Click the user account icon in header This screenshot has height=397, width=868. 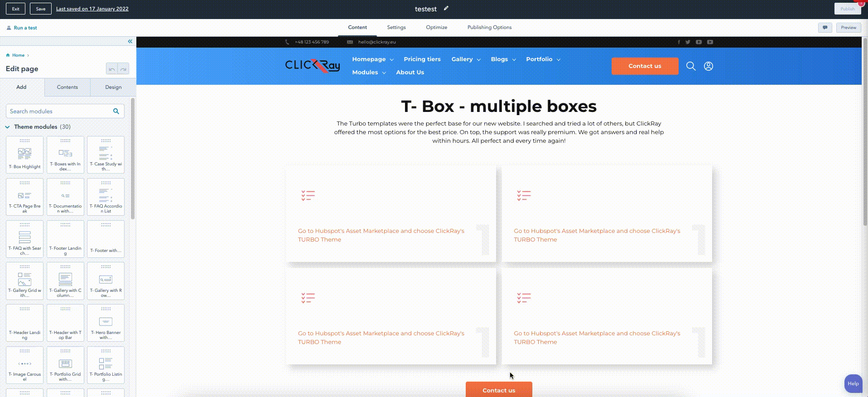tap(709, 66)
